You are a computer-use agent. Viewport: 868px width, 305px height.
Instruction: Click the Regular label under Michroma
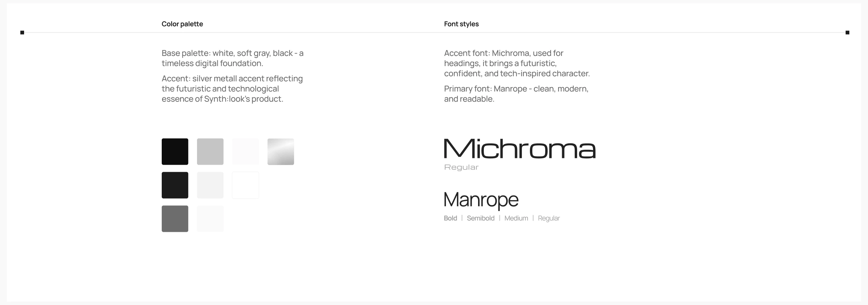(461, 167)
